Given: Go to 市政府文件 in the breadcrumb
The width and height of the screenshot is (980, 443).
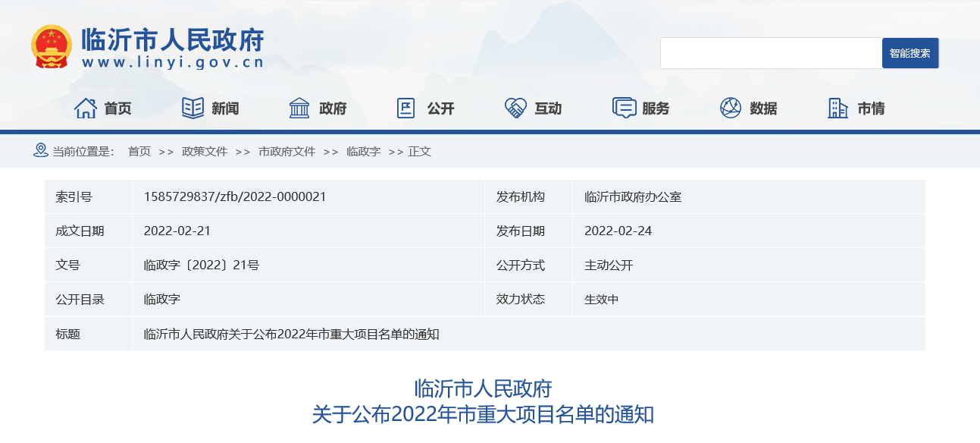Looking at the screenshot, I should click(286, 151).
